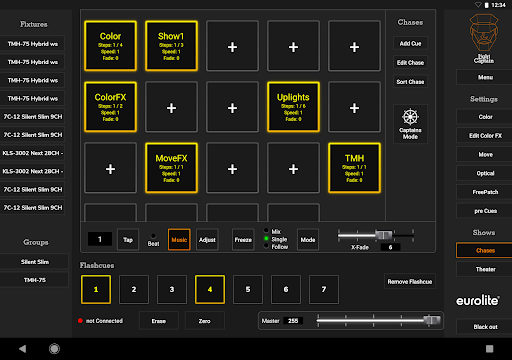Toggle Flashcue 5
Viewport: 512px width, 360px height.
coord(248,289)
